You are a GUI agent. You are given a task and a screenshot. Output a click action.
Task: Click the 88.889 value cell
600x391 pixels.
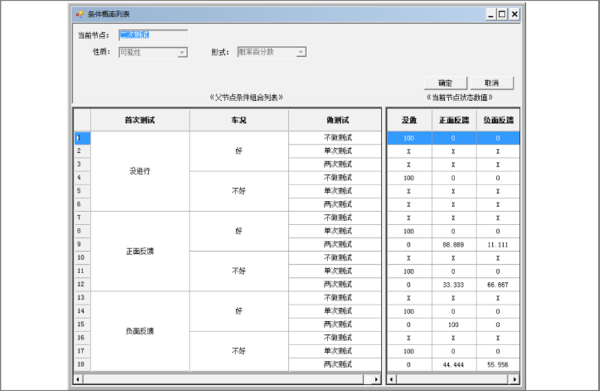click(454, 244)
